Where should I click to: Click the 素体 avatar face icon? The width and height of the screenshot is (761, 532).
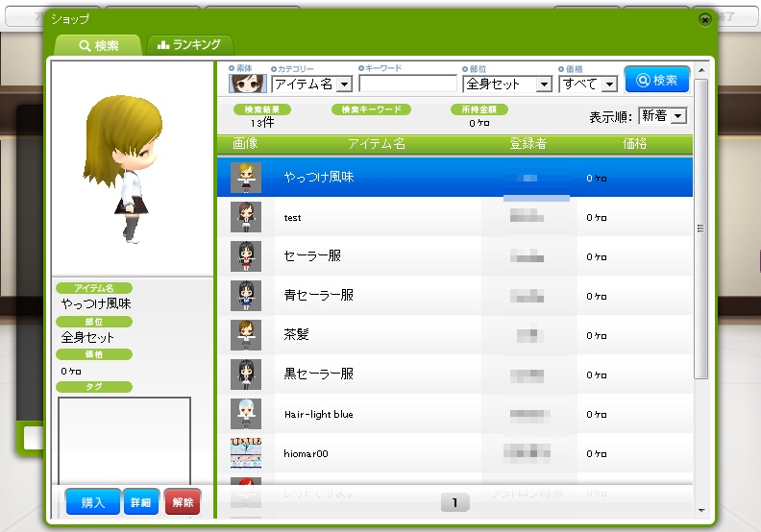248,84
